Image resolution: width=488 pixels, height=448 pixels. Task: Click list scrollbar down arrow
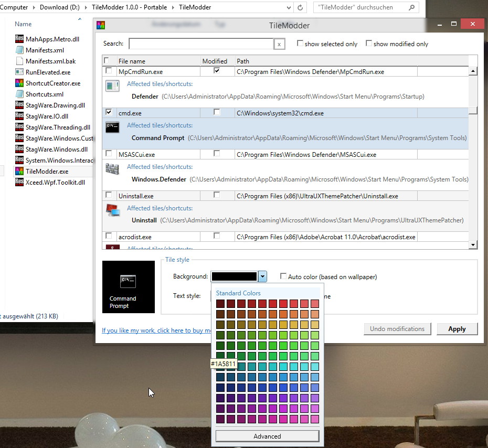pyautogui.click(x=473, y=245)
